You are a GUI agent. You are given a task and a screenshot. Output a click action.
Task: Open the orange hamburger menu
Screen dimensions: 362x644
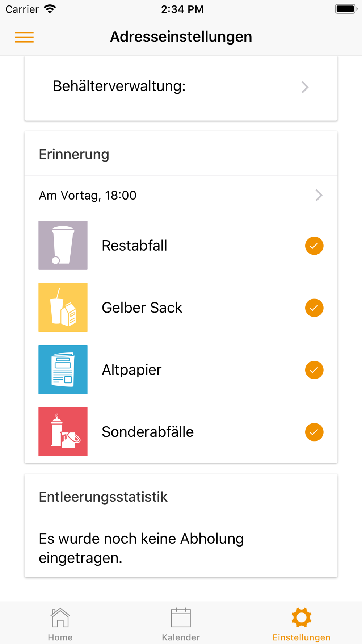click(24, 37)
